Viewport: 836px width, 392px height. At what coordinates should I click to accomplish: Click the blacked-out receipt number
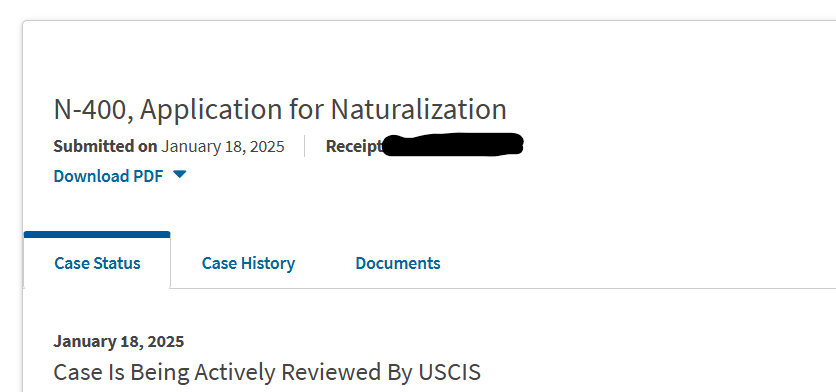pos(453,144)
